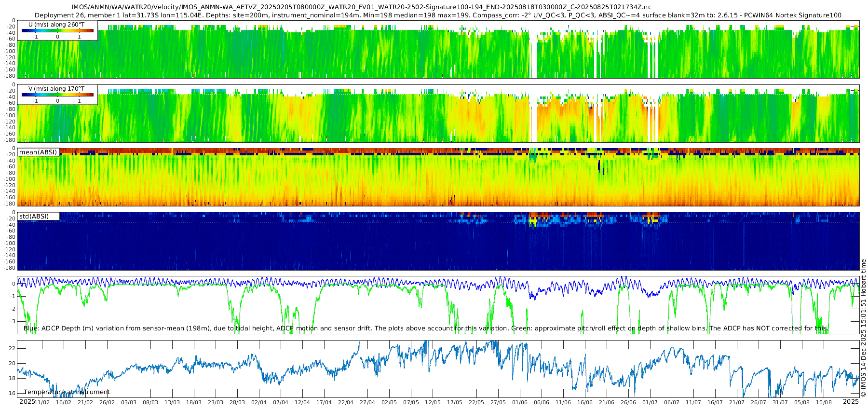The height and width of the screenshot is (410, 868).
Task: Click the 02/04 date tick label
Action: [259, 402]
